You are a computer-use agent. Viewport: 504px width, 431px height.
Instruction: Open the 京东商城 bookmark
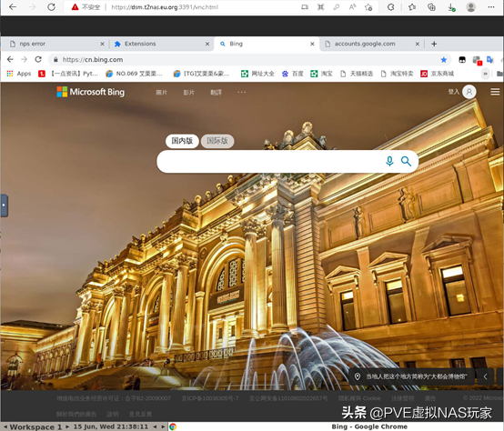click(437, 74)
